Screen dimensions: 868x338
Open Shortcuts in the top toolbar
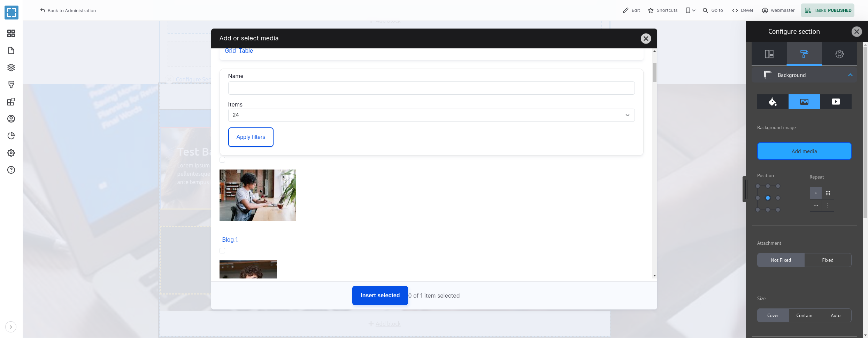(x=662, y=10)
